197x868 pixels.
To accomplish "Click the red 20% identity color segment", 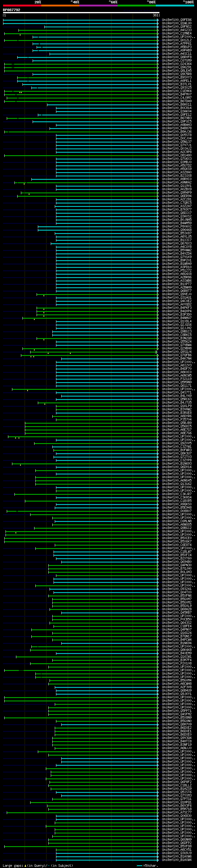I will [22, 6].
